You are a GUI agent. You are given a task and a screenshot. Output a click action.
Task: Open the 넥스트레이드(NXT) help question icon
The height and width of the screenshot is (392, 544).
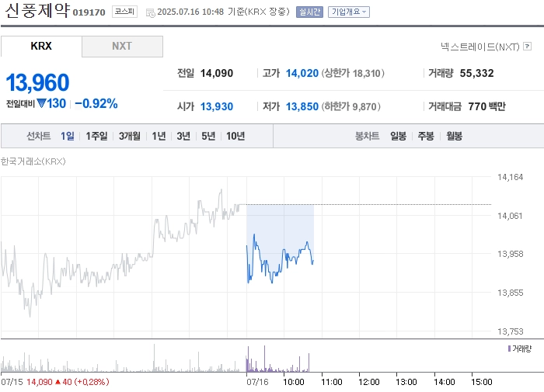pyautogui.click(x=527, y=46)
